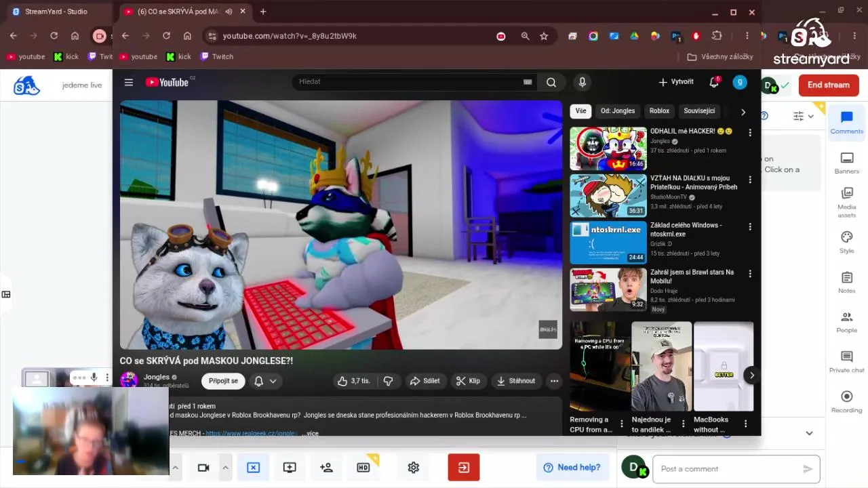Open the MacBooks without short
Screen dimensions: 868x488
point(724,367)
